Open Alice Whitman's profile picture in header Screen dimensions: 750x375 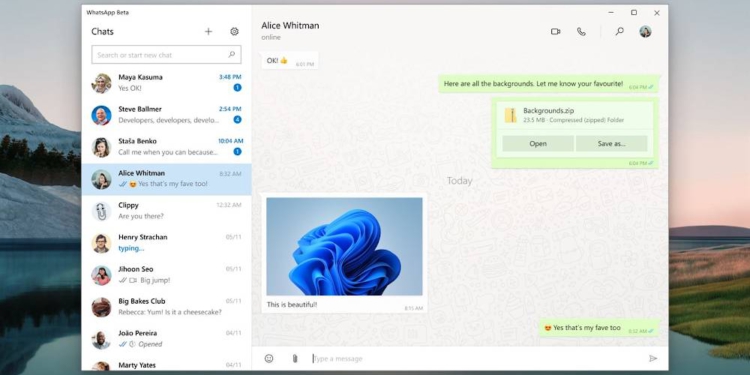point(645,32)
